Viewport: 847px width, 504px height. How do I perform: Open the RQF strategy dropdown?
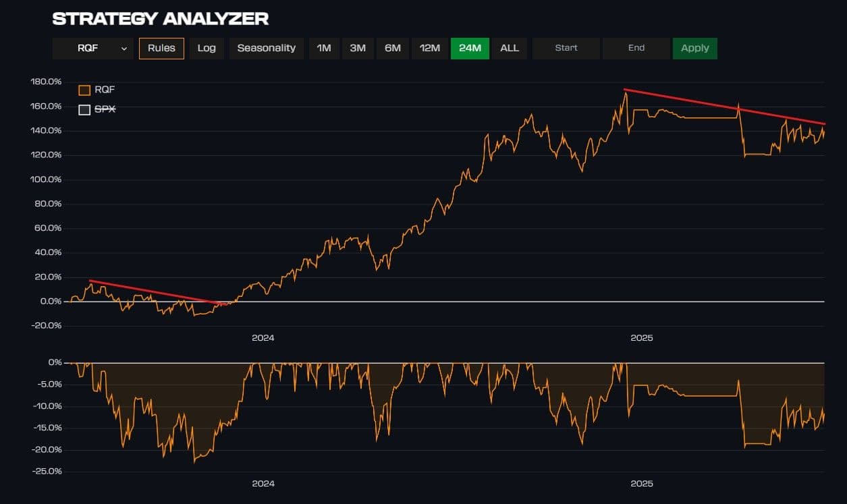93,48
